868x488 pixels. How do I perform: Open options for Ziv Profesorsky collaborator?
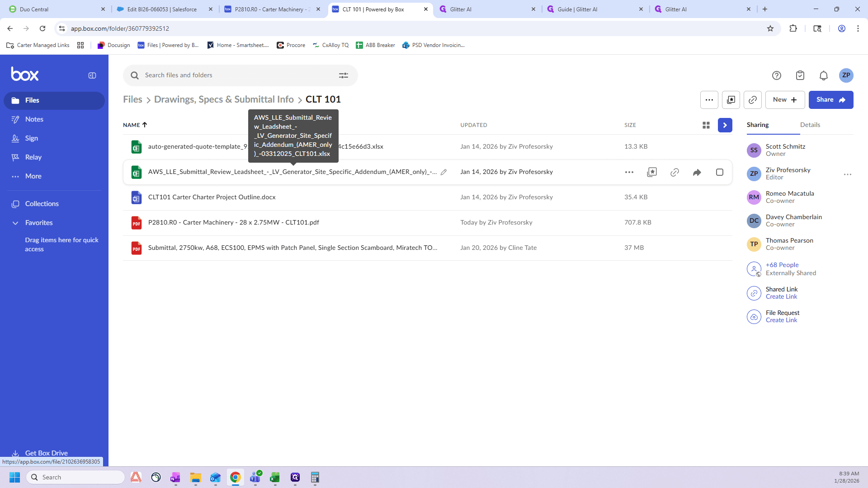tap(848, 174)
